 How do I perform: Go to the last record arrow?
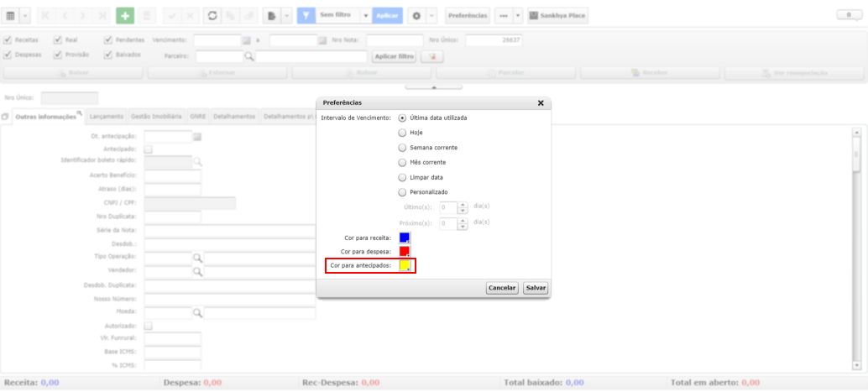tap(102, 16)
